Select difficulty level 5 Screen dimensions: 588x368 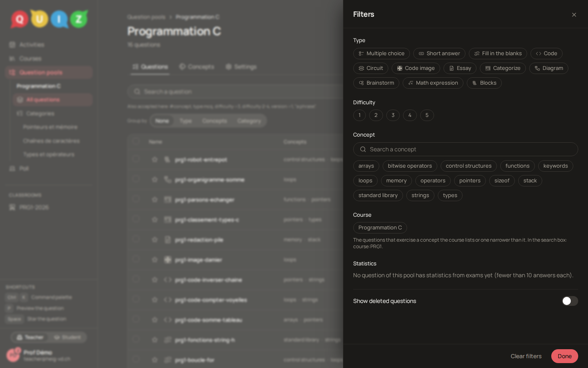coord(427,115)
